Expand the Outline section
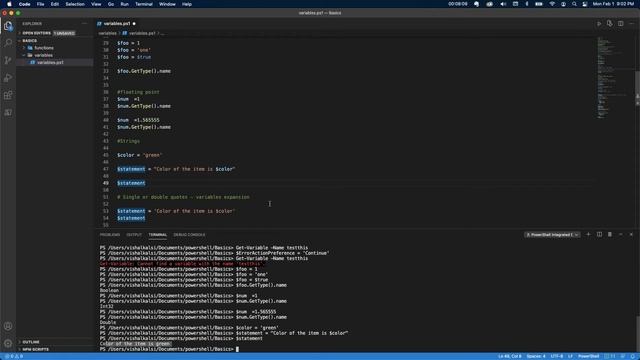This screenshot has width=640, height=360. coord(31,342)
